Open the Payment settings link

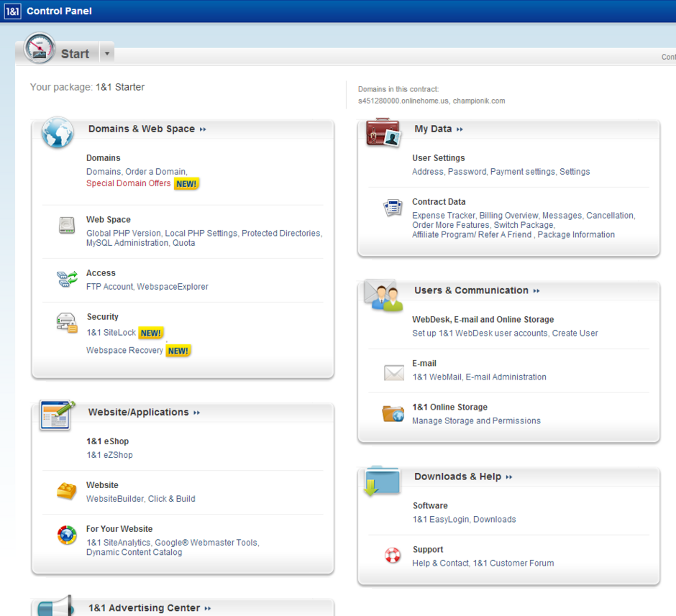coord(523,172)
